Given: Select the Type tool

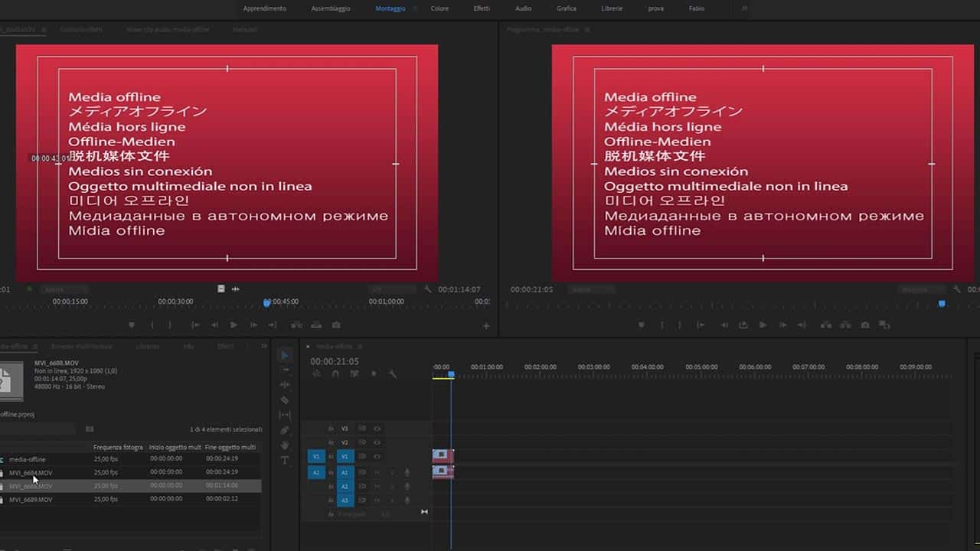Looking at the screenshot, I should (x=285, y=460).
